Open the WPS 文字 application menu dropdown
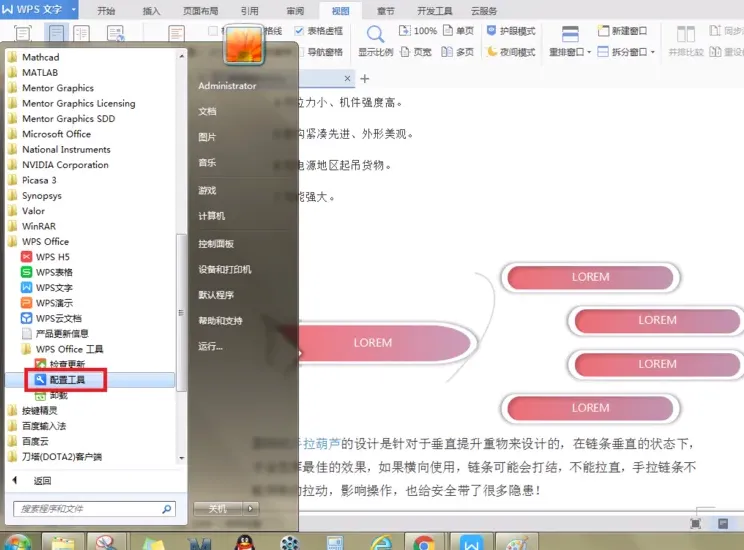The width and height of the screenshot is (744, 550). point(74,9)
